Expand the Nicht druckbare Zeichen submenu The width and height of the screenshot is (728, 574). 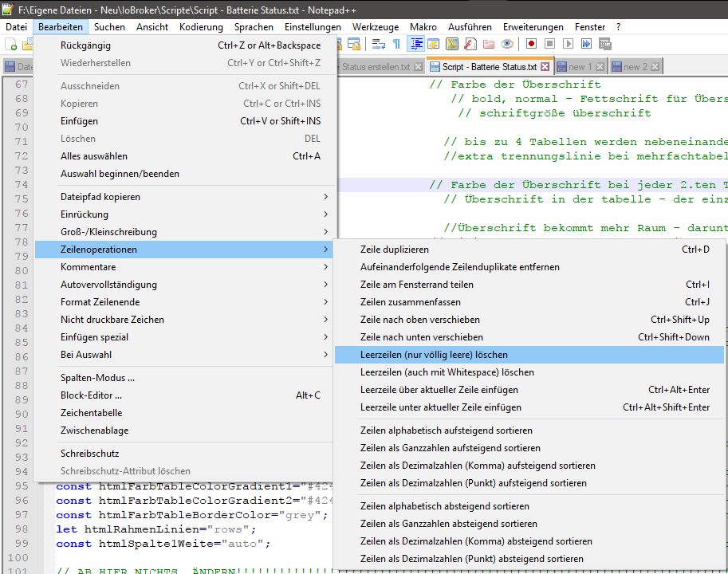click(x=184, y=320)
